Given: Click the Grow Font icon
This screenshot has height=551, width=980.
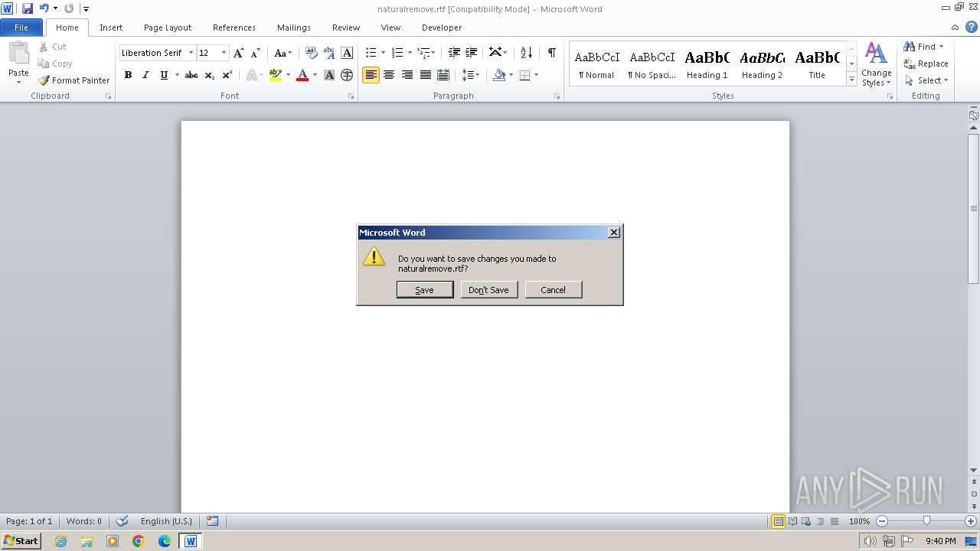Looking at the screenshot, I should (x=239, y=53).
